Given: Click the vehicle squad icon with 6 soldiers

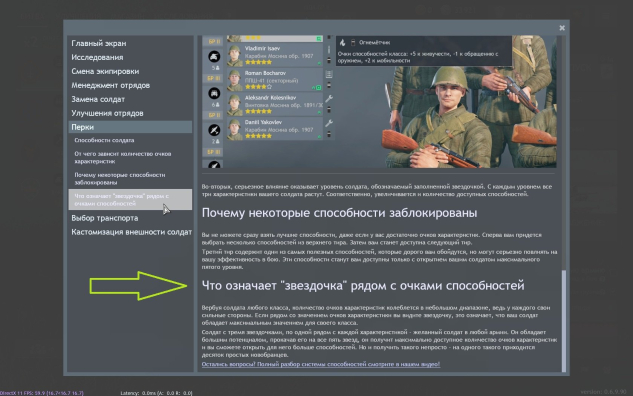Looking at the screenshot, I should click(x=214, y=93).
